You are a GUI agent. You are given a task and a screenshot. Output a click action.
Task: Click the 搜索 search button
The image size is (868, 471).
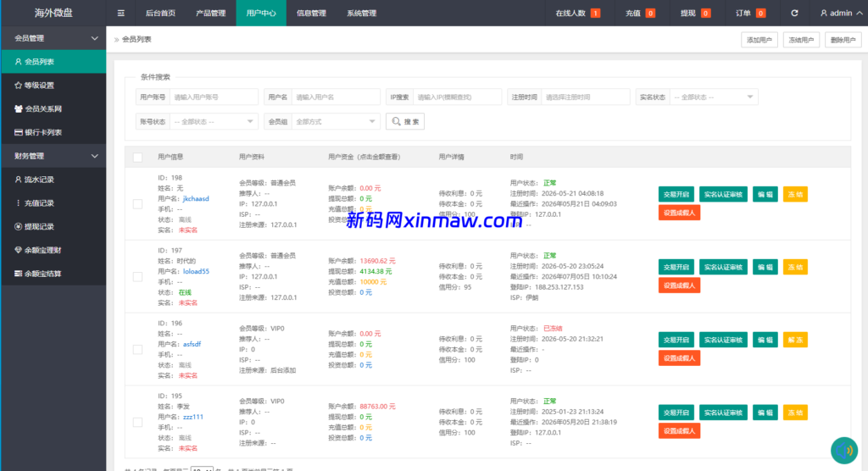[405, 121]
